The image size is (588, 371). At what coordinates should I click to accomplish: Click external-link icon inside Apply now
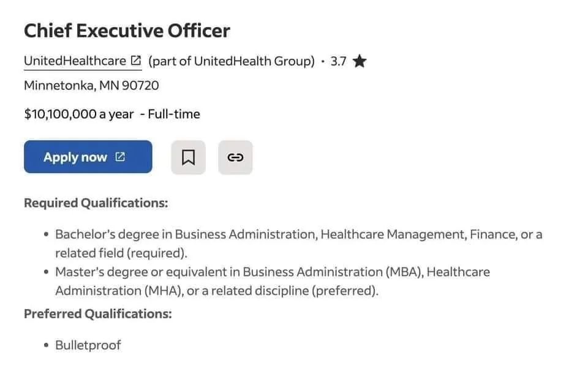click(120, 157)
